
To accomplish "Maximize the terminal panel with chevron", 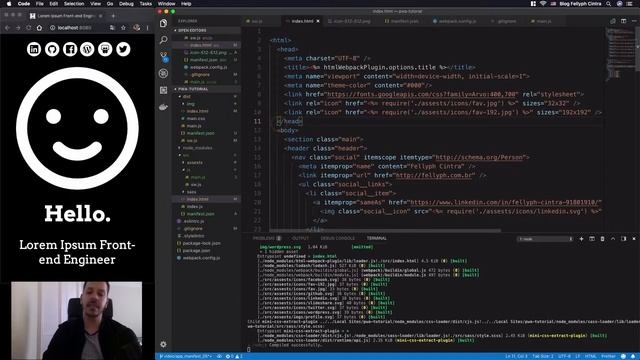I will (x=613, y=239).
